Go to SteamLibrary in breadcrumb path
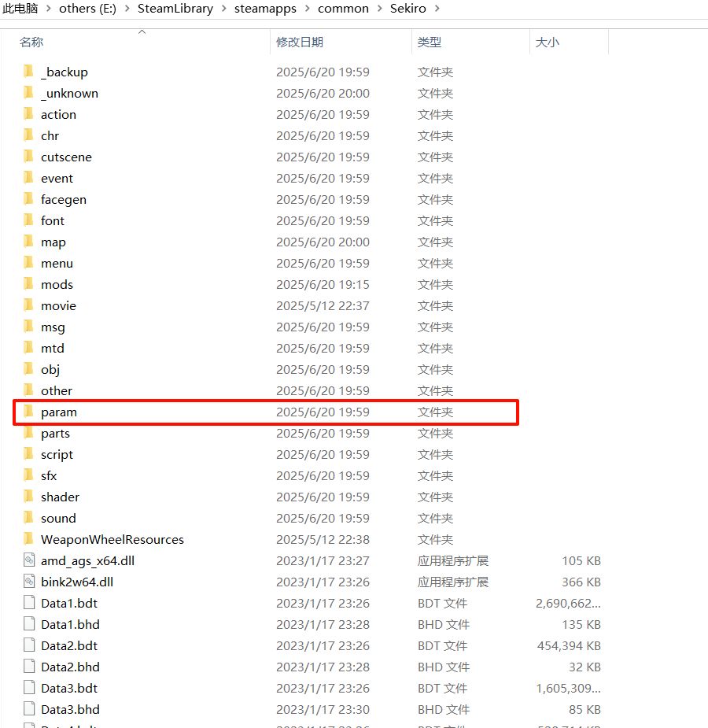Image resolution: width=708 pixels, height=728 pixels. click(x=175, y=9)
